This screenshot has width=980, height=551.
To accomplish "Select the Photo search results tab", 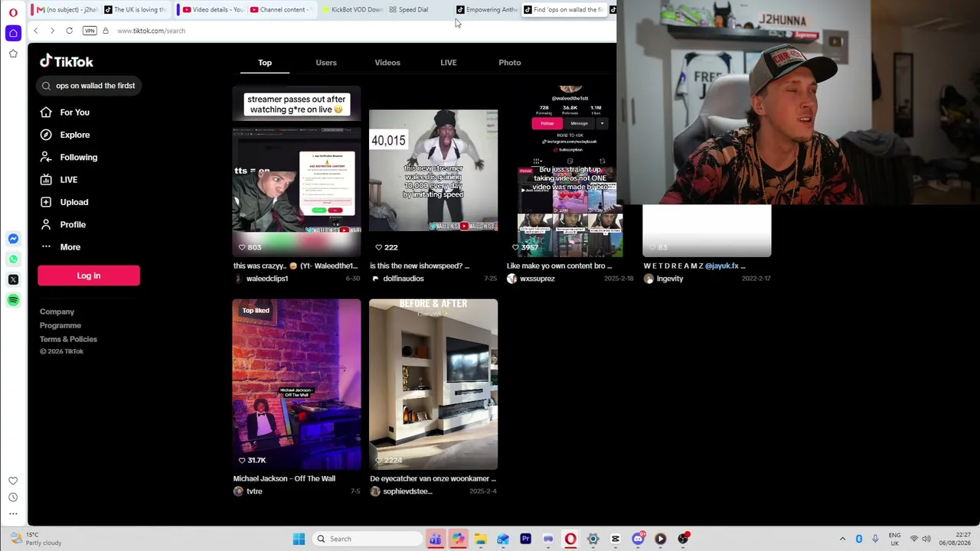I will point(510,63).
